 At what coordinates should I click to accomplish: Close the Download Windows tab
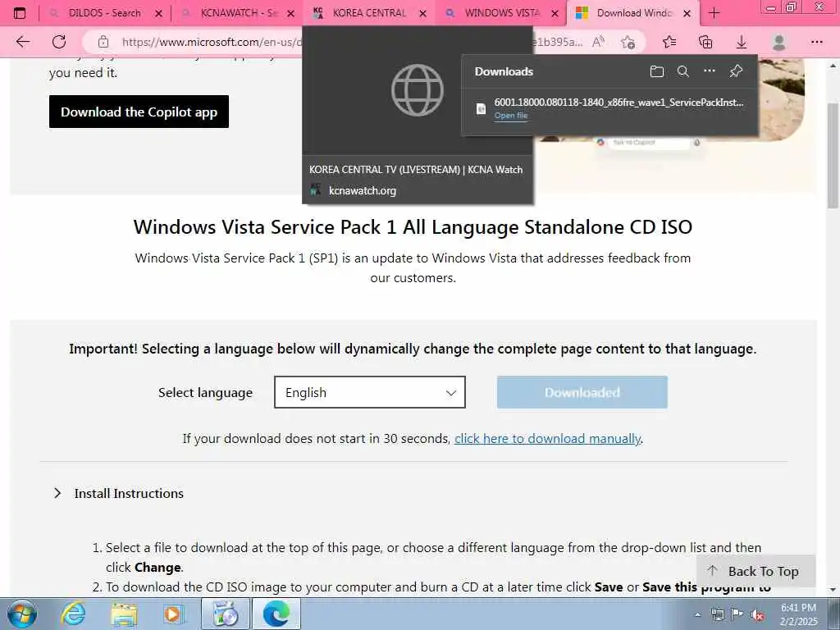687,13
